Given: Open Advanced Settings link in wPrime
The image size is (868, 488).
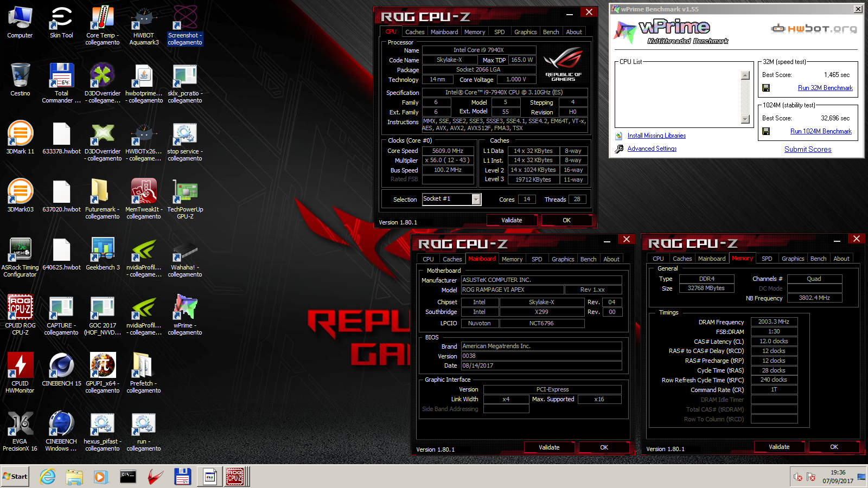Looking at the screenshot, I should pyautogui.click(x=652, y=149).
